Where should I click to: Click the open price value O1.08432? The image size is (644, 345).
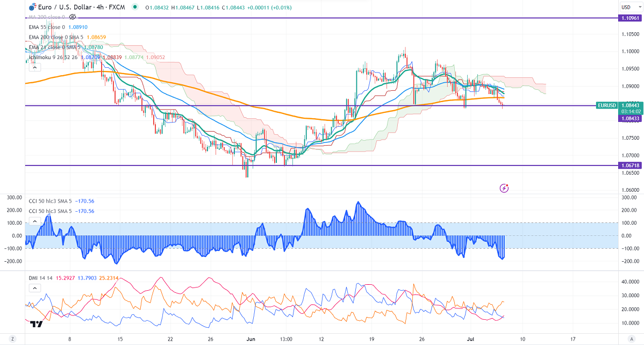(x=157, y=8)
